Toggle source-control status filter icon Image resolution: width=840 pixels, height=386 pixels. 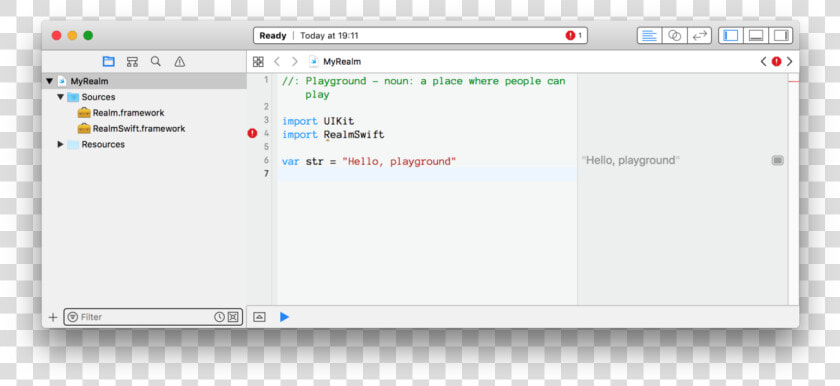click(232, 317)
